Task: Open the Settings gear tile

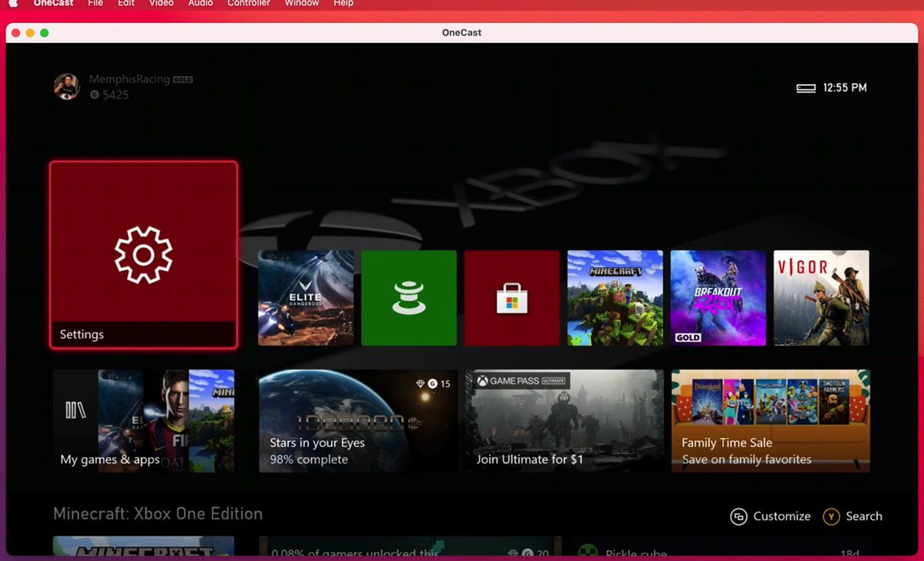Action: click(x=143, y=255)
